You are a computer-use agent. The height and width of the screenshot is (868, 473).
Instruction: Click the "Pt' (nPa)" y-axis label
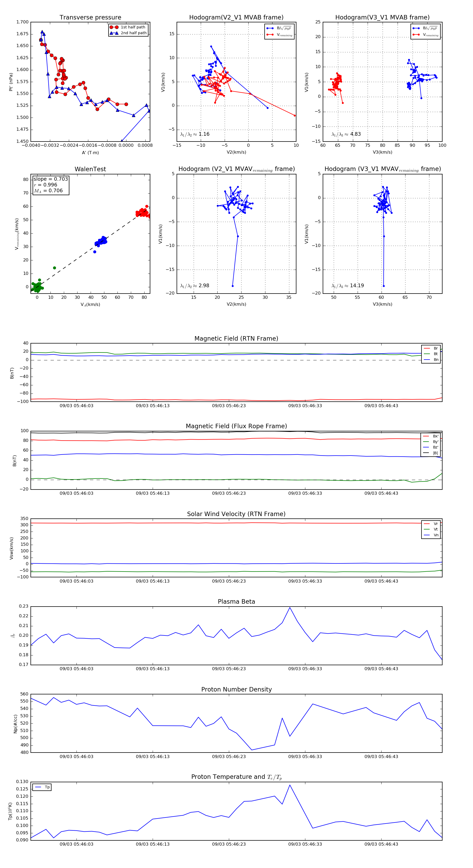click(x=11, y=82)
